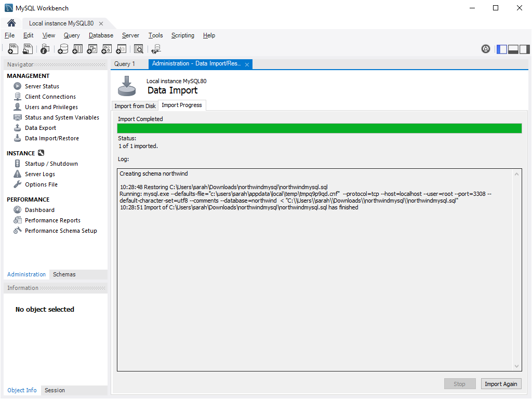Open Data Export
The width and height of the screenshot is (532, 399).
tap(41, 128)
